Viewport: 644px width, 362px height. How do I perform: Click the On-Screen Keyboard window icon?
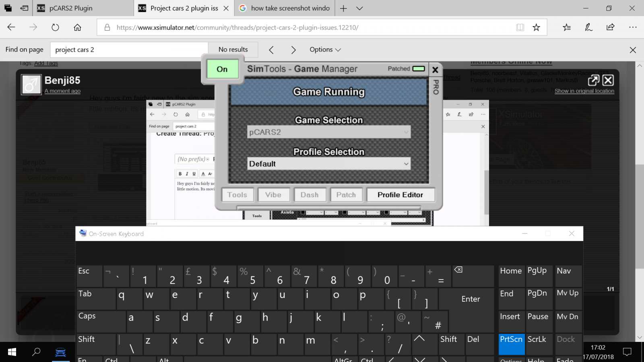83,233
